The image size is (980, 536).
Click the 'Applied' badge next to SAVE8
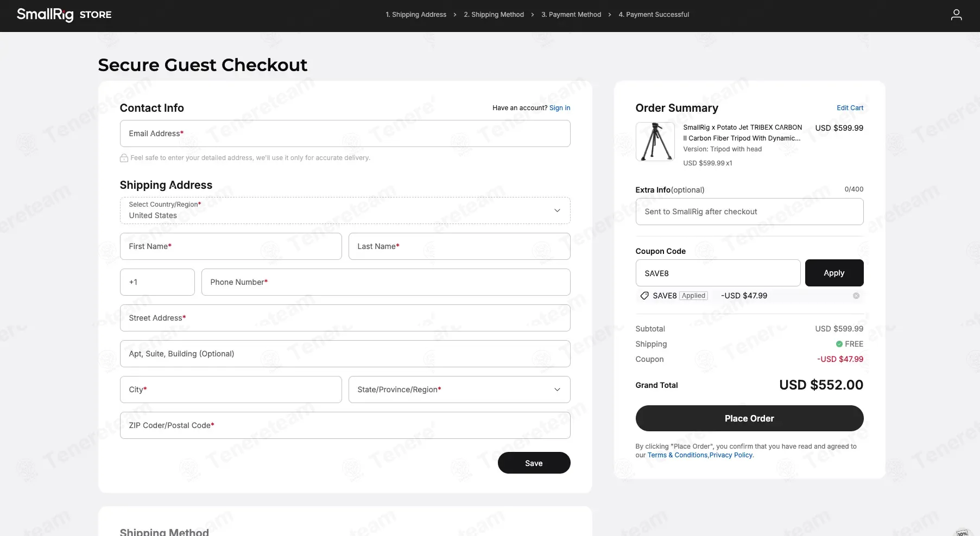(x=693, y=296)
